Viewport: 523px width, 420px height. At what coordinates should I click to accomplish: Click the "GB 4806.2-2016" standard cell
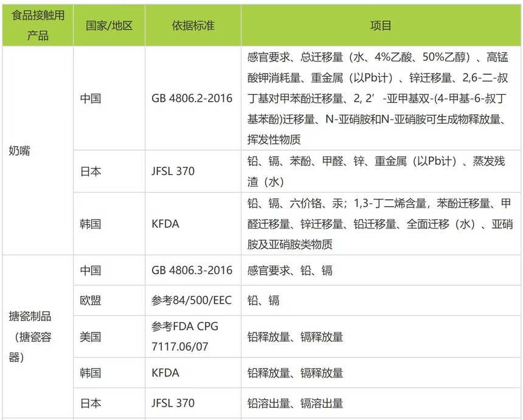coord(192,98)
